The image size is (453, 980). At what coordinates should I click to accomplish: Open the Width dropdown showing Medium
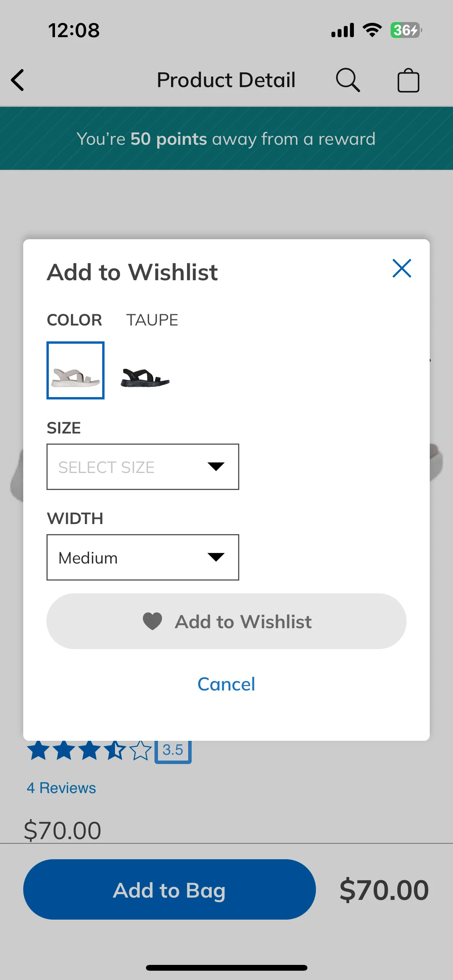click(x=143, y=557)
